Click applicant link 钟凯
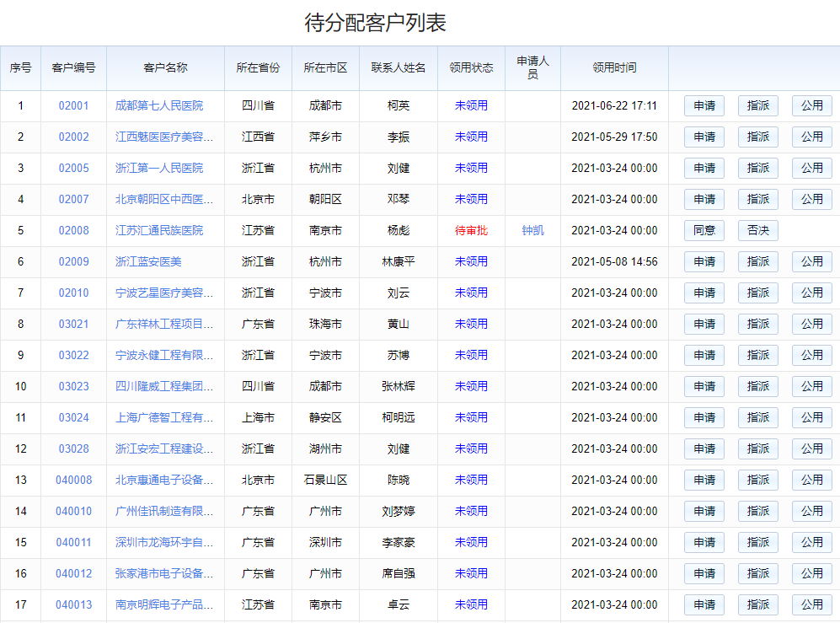Screen dimensions: 840x623 pos(532,231)
